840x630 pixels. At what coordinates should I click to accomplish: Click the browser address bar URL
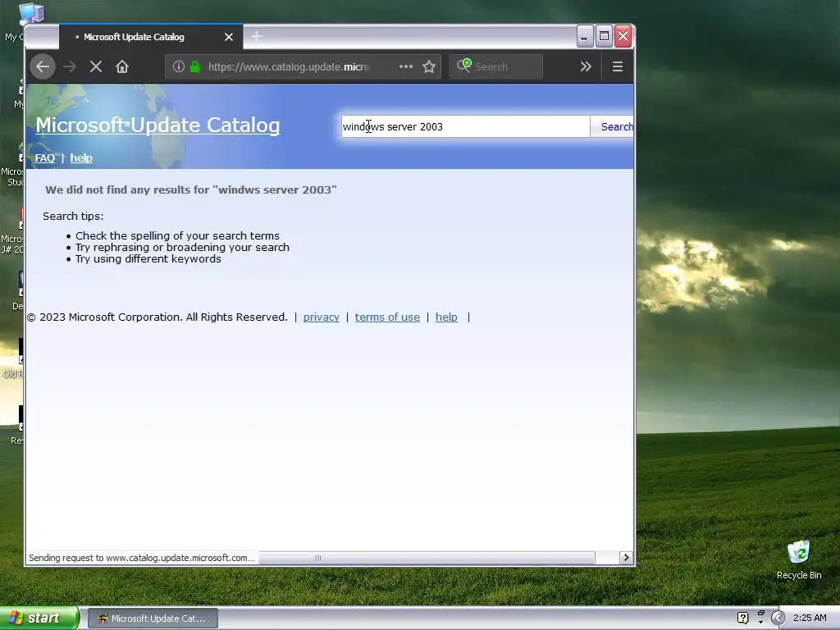pos(289,66)
